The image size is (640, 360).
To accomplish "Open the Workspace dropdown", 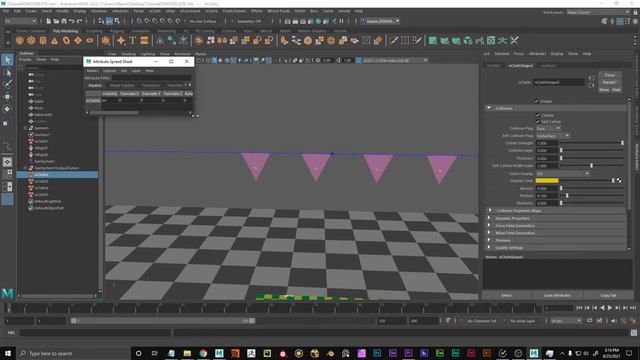I will pos(598,12).
